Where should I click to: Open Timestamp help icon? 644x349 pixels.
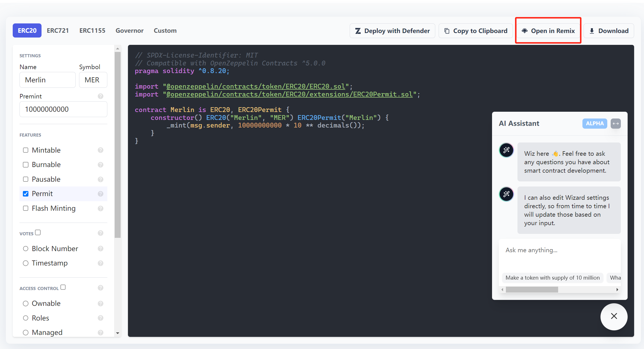101,263
